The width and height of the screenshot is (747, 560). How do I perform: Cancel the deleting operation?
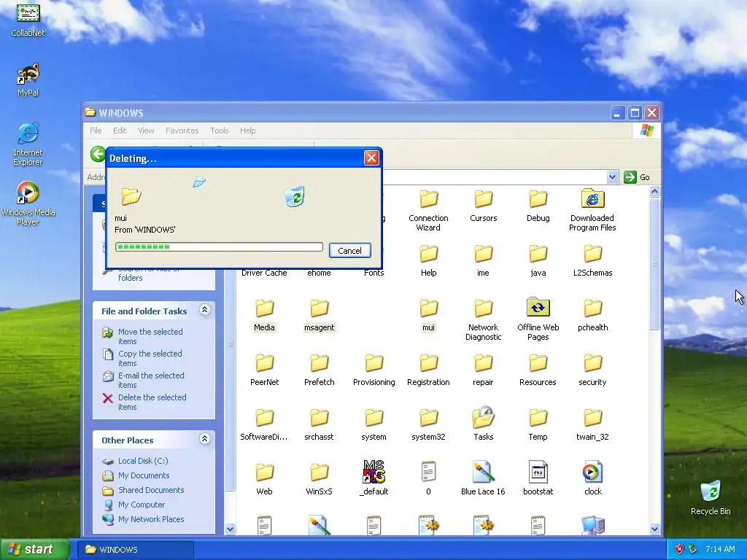tap(349, 251)
